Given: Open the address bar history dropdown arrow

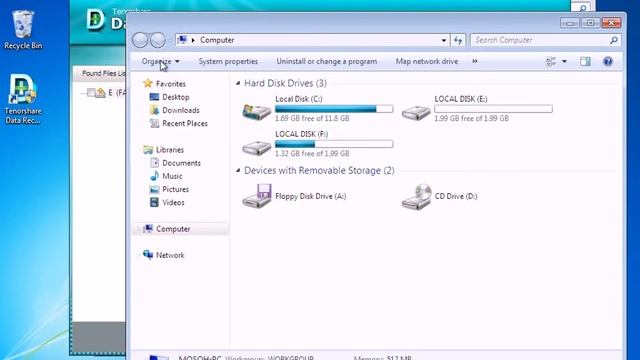Looking at the screenshot, I should click(x=444, y=40).
